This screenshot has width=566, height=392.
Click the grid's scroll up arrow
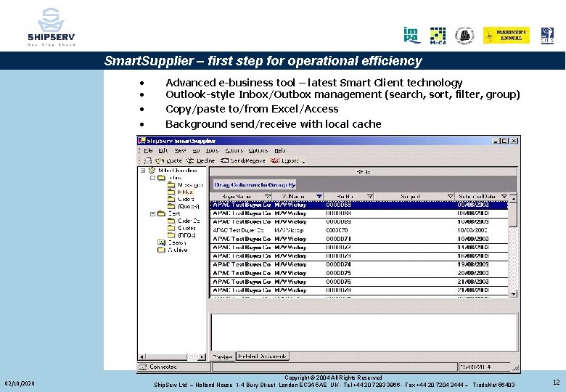[513, 197]
